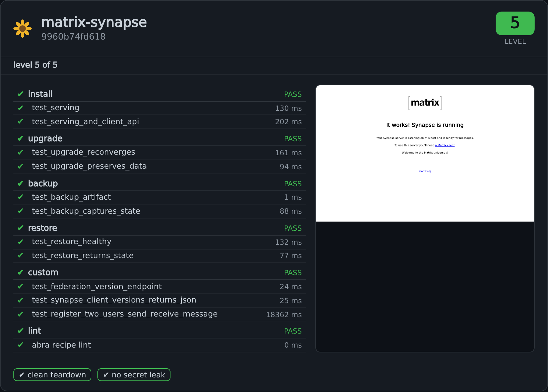Click the test_synapse_client_versions_returns_json test name
The image size is (548, 392).
pos(114,300)
